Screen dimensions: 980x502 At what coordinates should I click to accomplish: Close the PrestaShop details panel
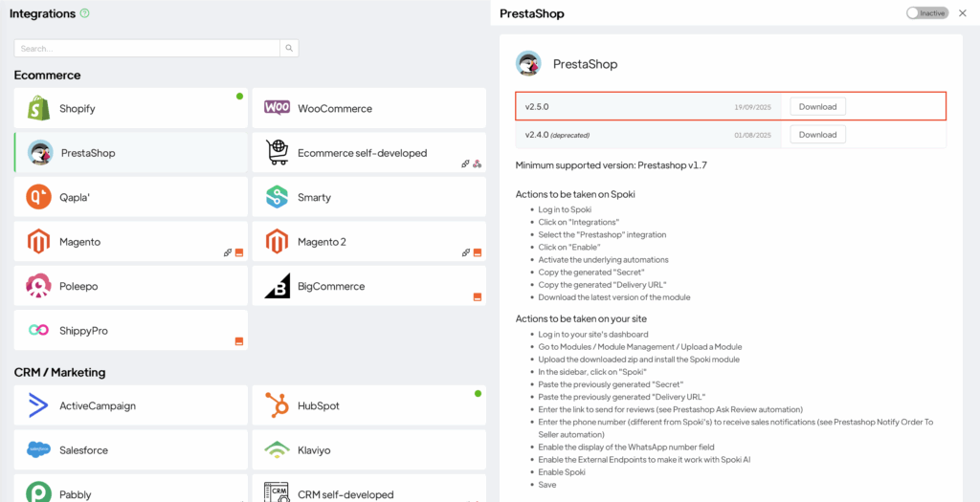click(x=963, y=13)
